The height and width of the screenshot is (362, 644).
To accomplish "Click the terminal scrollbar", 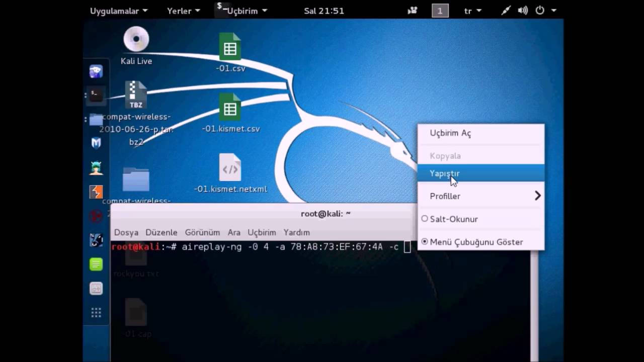I will point(535,306).
